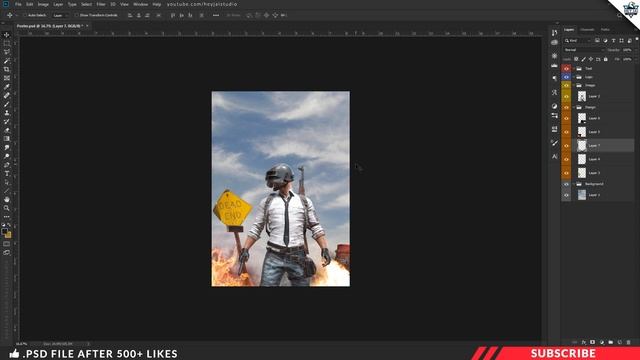640x360 pixels.
Task: Collapse the Background group arrow
Action: (574, 184)
